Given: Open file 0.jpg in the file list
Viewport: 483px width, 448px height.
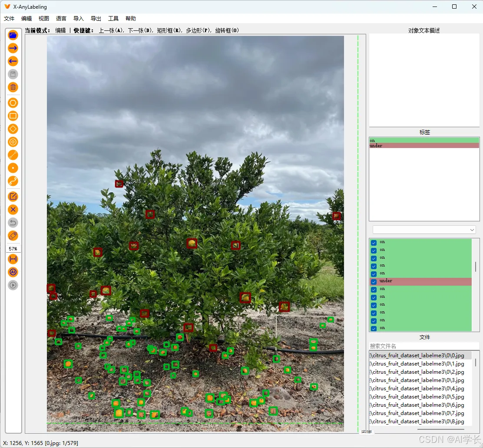Looking at the screenshot, I should pos(420,356).
